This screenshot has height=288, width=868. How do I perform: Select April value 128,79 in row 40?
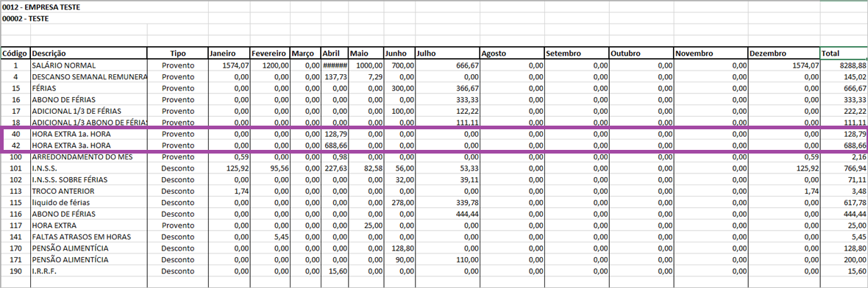click(x=335, y=134)
